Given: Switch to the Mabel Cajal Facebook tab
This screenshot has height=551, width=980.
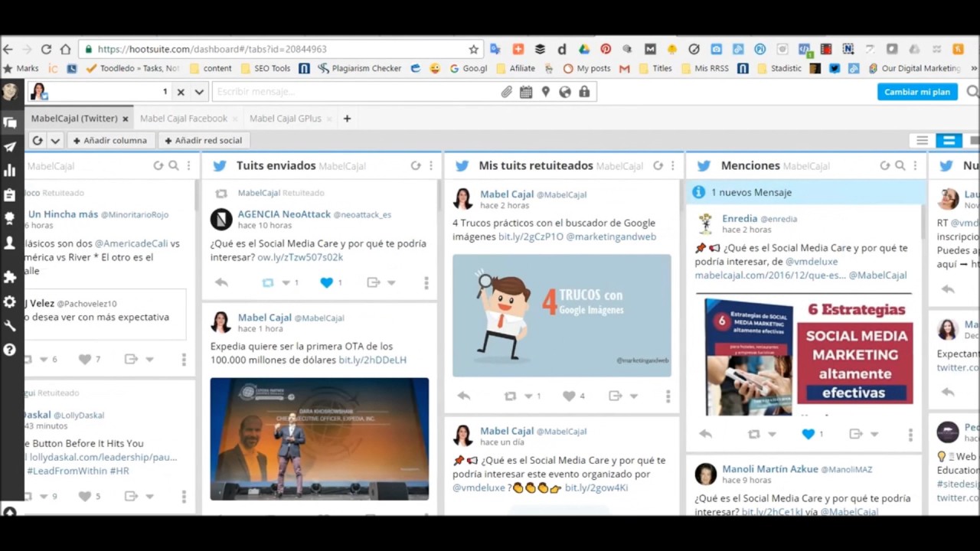Looking at the screenshot, I should click(x=184, y=119).
